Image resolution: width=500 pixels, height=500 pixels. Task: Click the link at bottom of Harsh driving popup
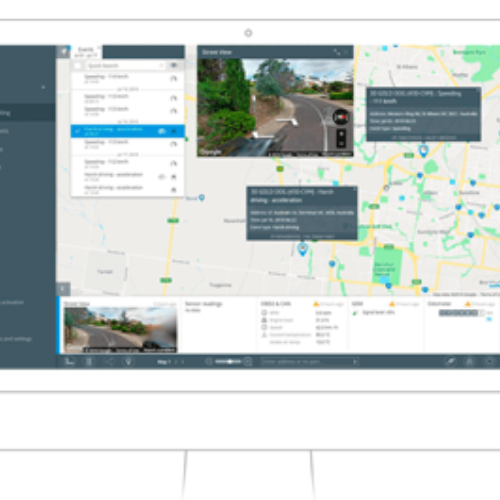302,236
